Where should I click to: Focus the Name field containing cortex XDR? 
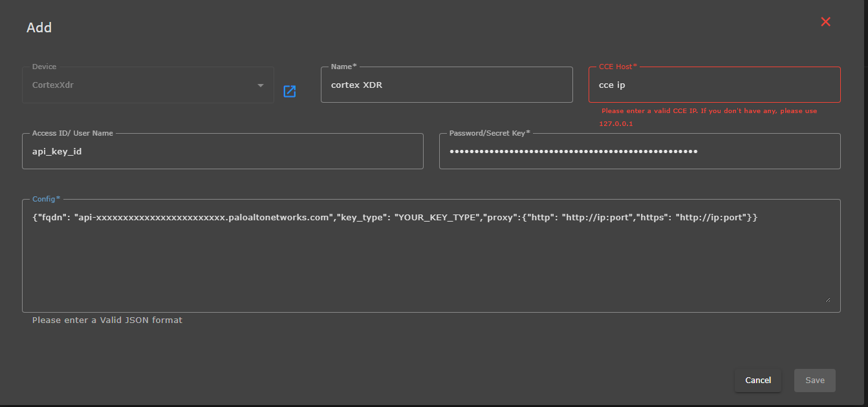point(446,85)
